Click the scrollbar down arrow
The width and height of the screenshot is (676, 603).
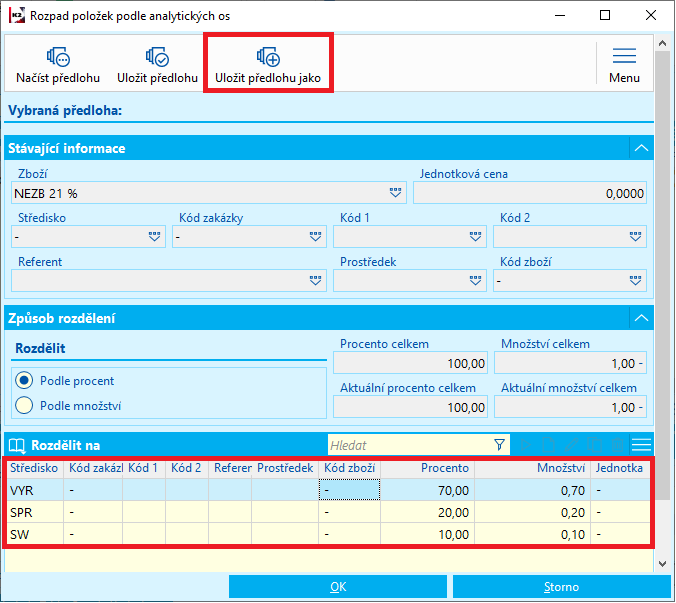pos(663,564)
